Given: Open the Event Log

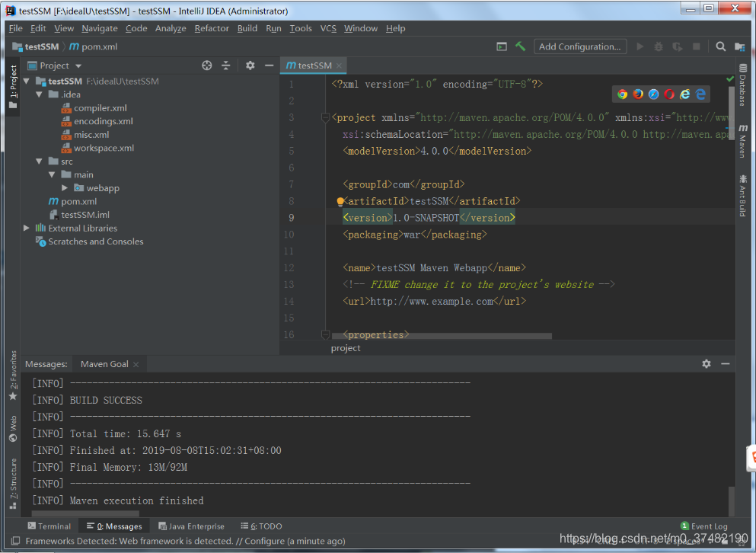Looking at the screenshot, I should [703, 526].
